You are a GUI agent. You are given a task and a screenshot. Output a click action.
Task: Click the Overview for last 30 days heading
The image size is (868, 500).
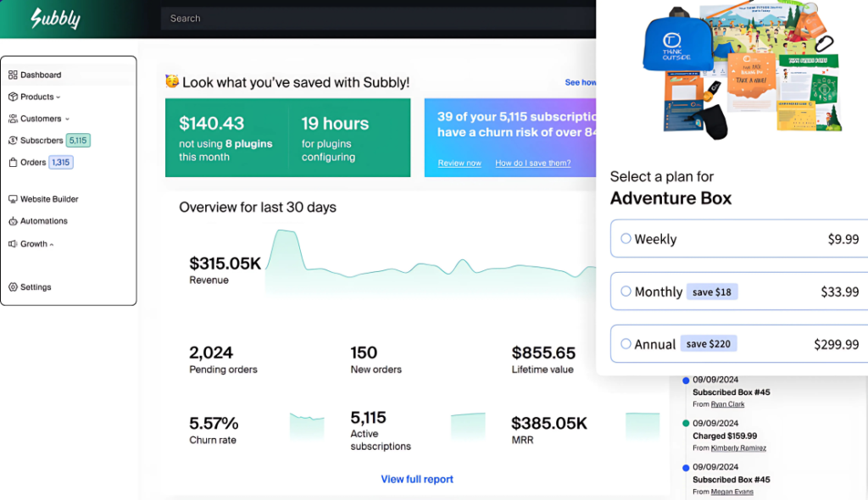pyautogui.click(x=258, y=207)
